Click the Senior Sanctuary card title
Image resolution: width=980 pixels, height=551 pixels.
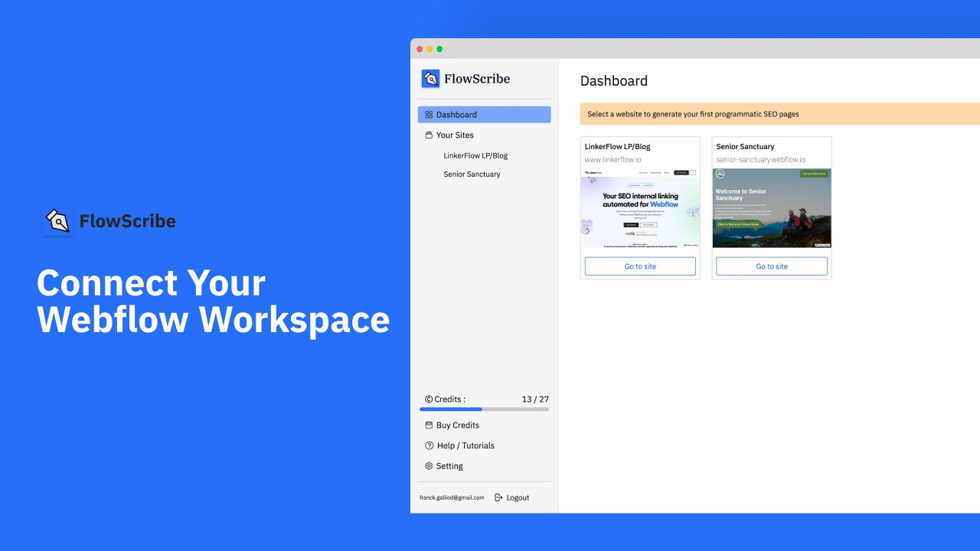[x=745, y=146]
